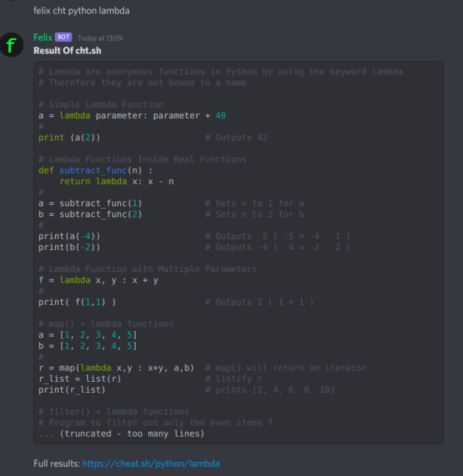463x476 pixels.
Task: Click the comment '# Lambda Functions Inside Real Functions'
Action: pos(143,159)
